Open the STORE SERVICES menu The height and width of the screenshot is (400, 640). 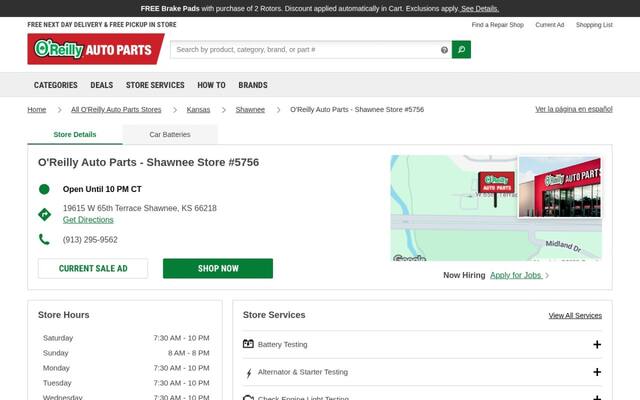155,85
